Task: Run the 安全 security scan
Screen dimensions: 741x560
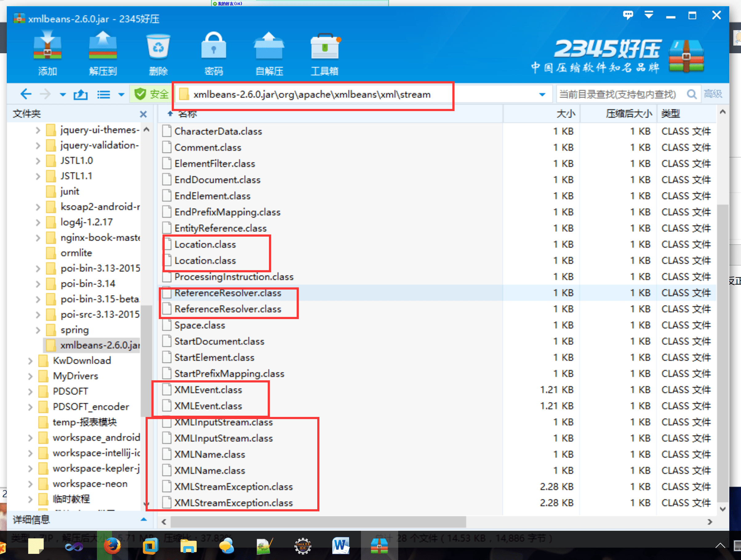Action: [150, 94]
